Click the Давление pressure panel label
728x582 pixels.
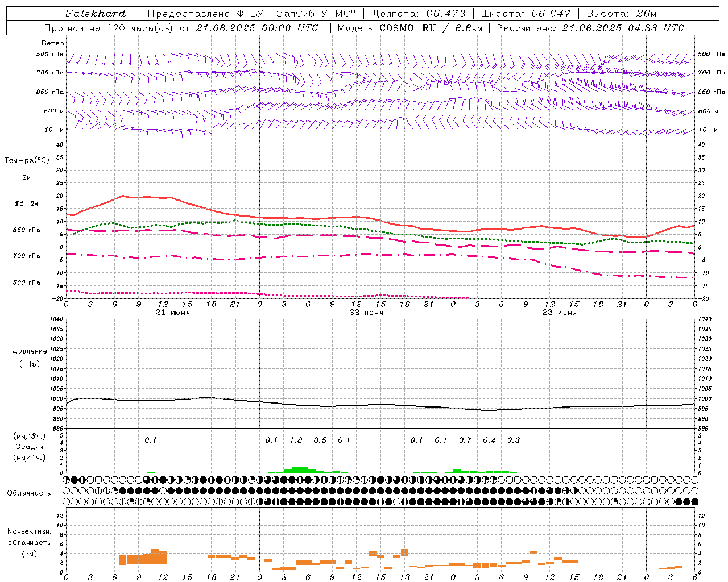coord(30,351)
